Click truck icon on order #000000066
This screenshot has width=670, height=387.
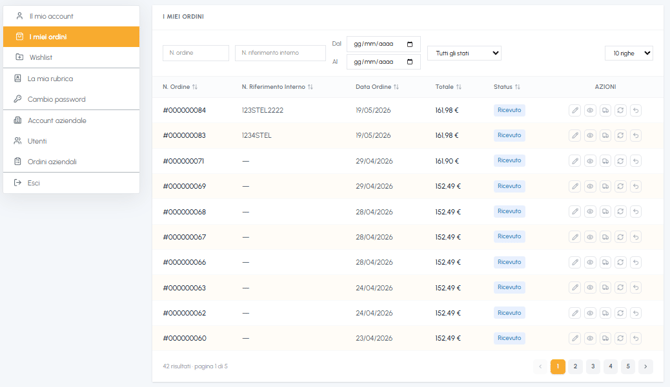point(605,262)
